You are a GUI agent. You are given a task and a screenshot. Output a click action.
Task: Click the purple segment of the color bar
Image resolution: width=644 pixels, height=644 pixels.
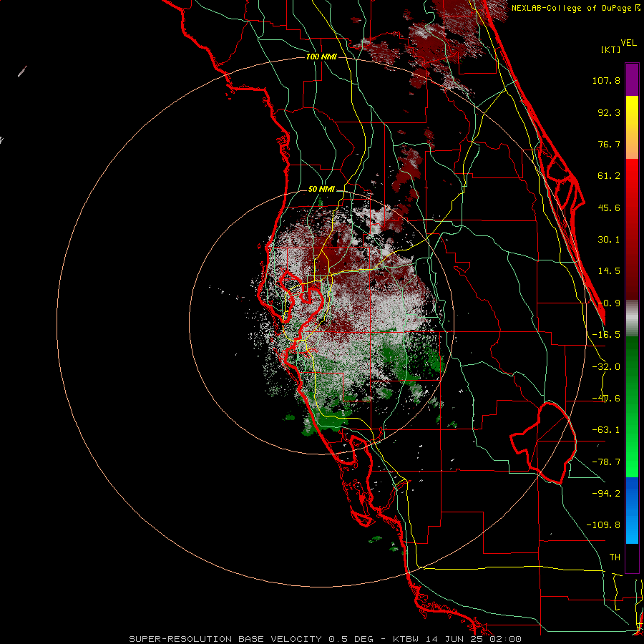click(632, 80)
